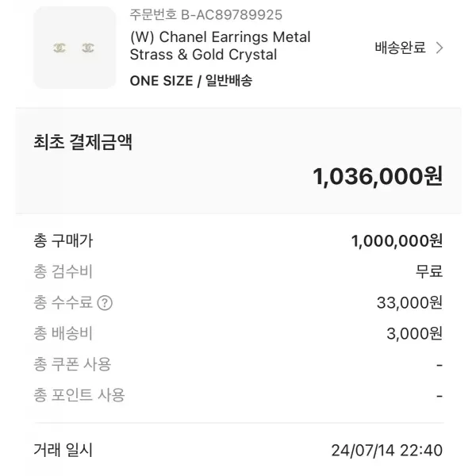Click the 총 배송비 shipping fee label
The width and height of the screenshot is (476, 476).
[63, 333]
